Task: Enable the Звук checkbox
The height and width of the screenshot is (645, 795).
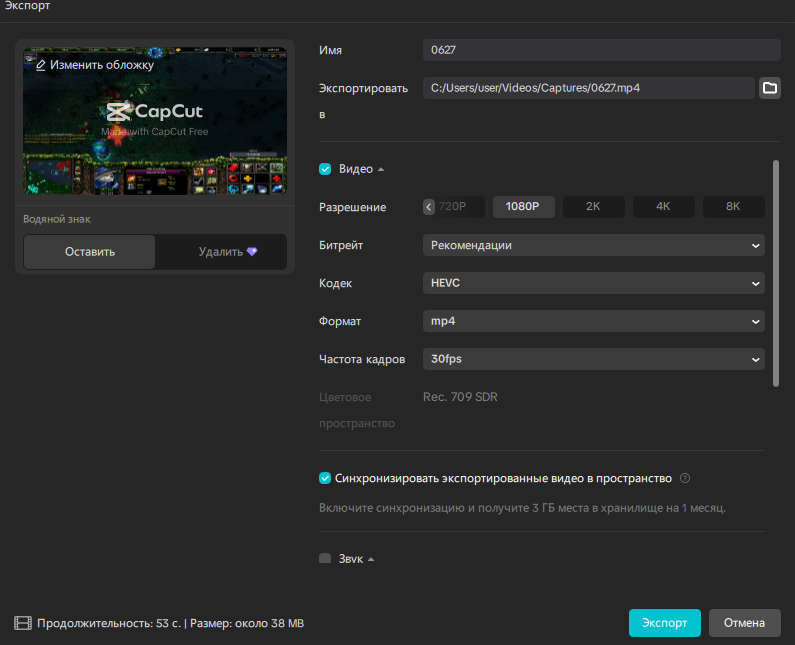Action: 325,558
